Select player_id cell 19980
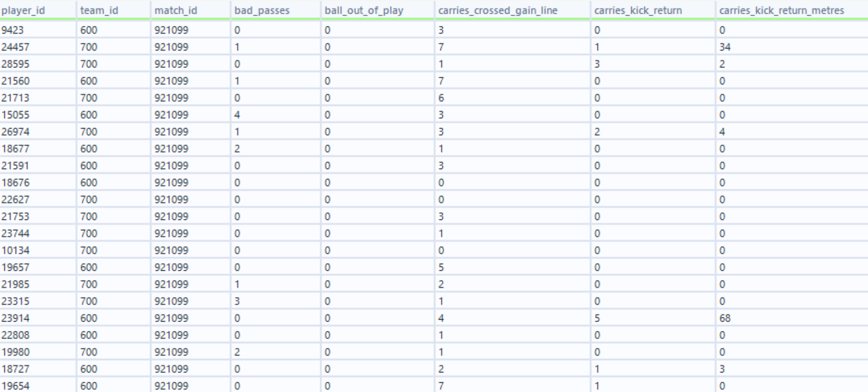The height and width of the screenshot is (392, 868). pos(38,352)
